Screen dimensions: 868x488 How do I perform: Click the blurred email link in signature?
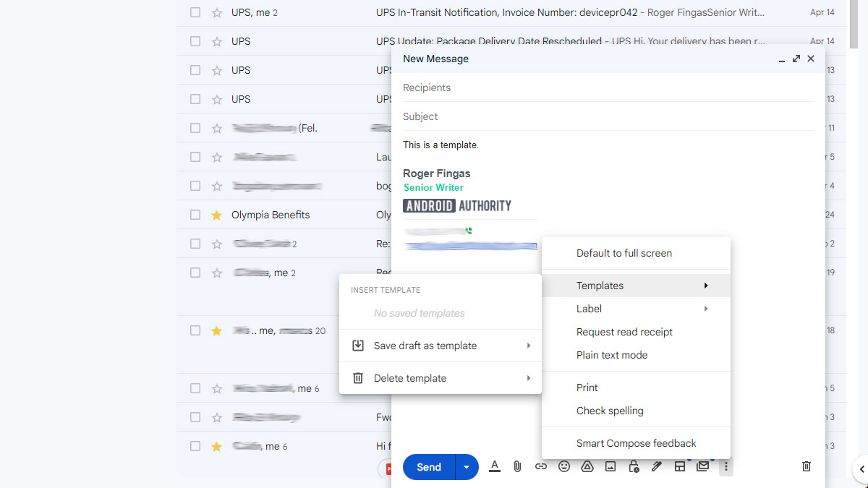[470, 246]
